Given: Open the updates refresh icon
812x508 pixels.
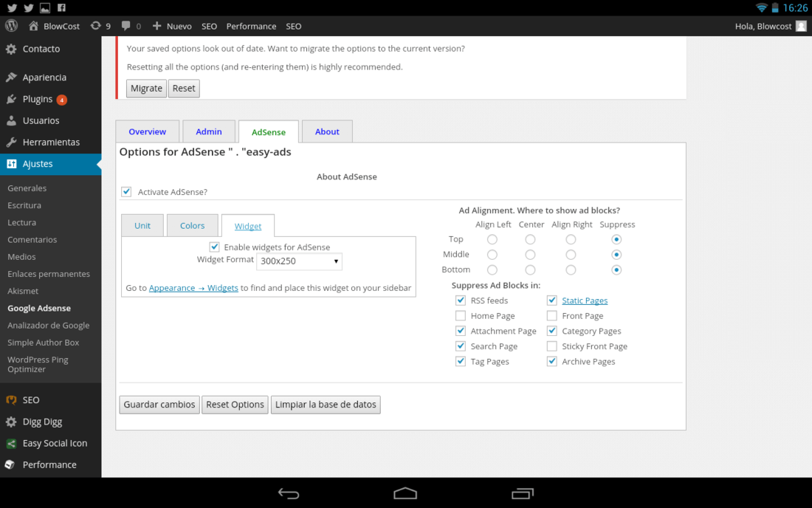Looking at the screenshot, I should (x=95, y=26).
